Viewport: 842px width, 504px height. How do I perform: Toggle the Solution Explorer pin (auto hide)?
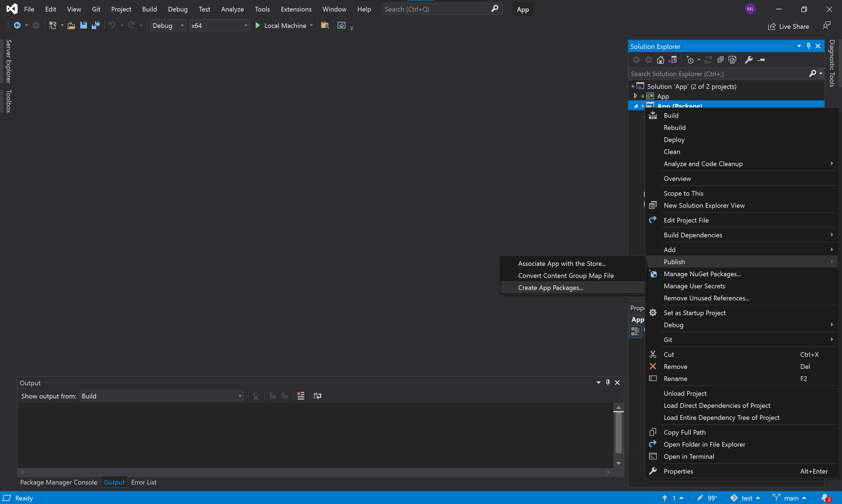pos(809,46)
